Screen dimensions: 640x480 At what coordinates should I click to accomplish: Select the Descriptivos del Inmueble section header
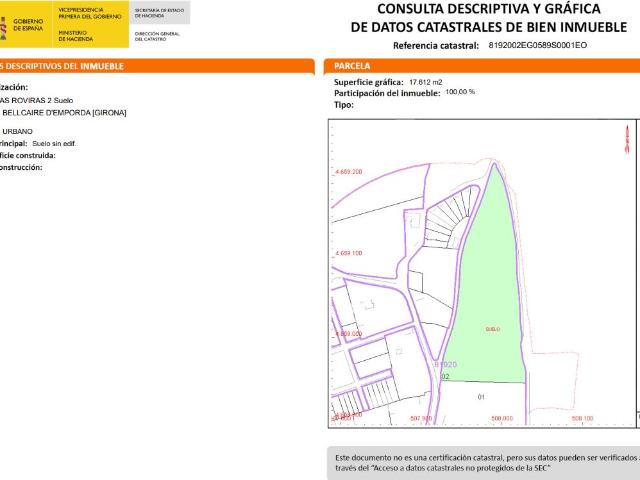[x=62, y=66]
